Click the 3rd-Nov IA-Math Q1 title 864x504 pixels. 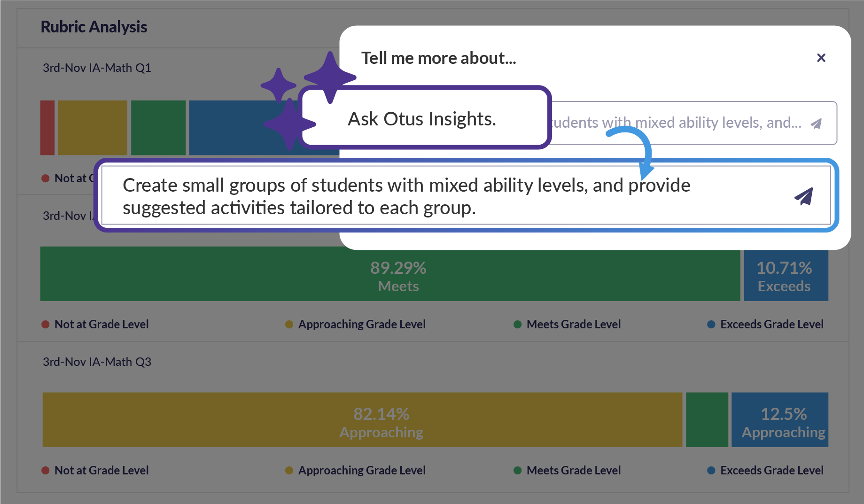[x=97, y=68]
